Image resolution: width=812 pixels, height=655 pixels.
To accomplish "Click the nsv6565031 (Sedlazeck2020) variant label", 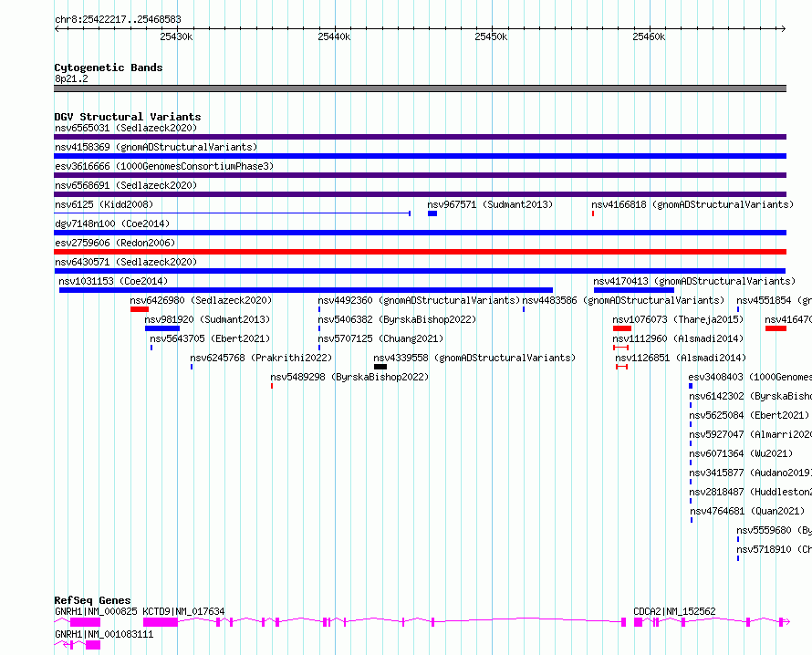I will click(126, 128).
